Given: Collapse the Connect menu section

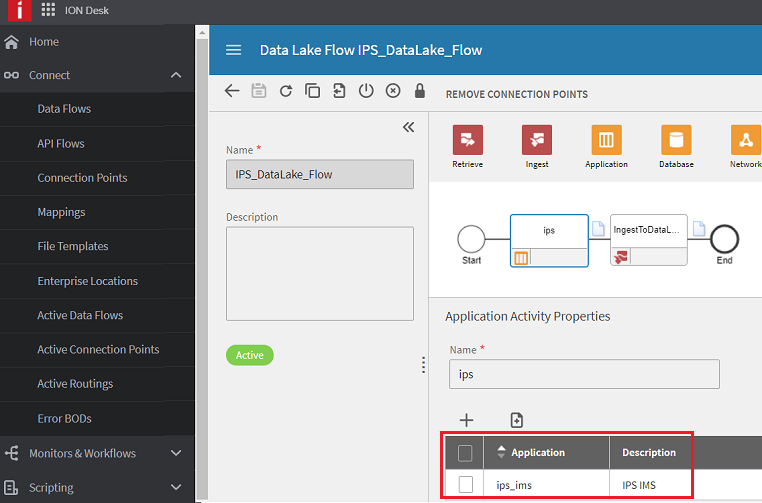Looking at the screenshot, I should click(x=176, y=75).
